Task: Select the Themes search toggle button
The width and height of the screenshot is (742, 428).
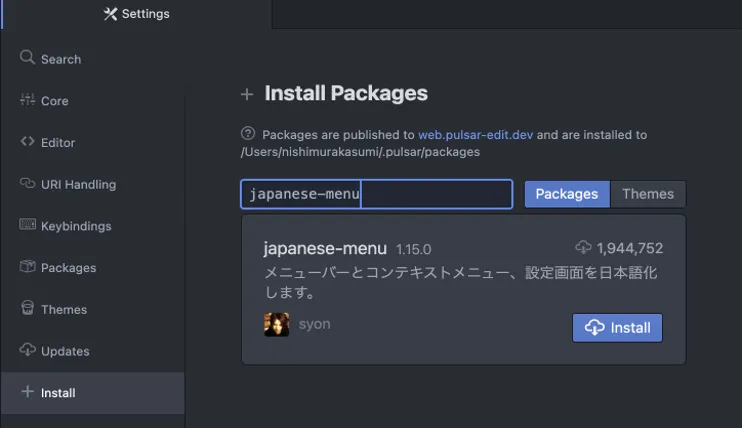Action: [x=648, y=194]
